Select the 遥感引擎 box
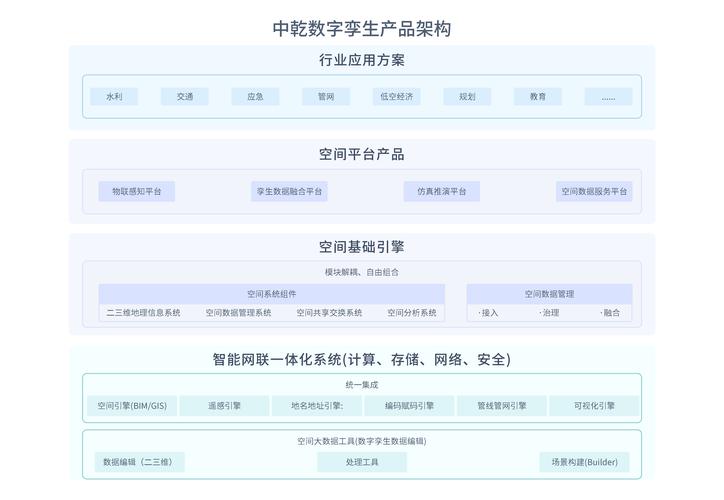 pos(224,406)
